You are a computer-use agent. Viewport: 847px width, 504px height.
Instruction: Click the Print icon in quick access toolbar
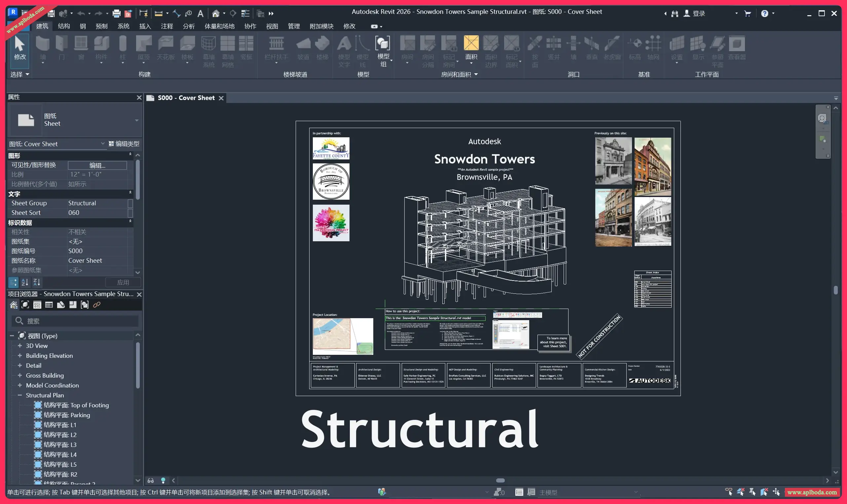pos(116,14)
